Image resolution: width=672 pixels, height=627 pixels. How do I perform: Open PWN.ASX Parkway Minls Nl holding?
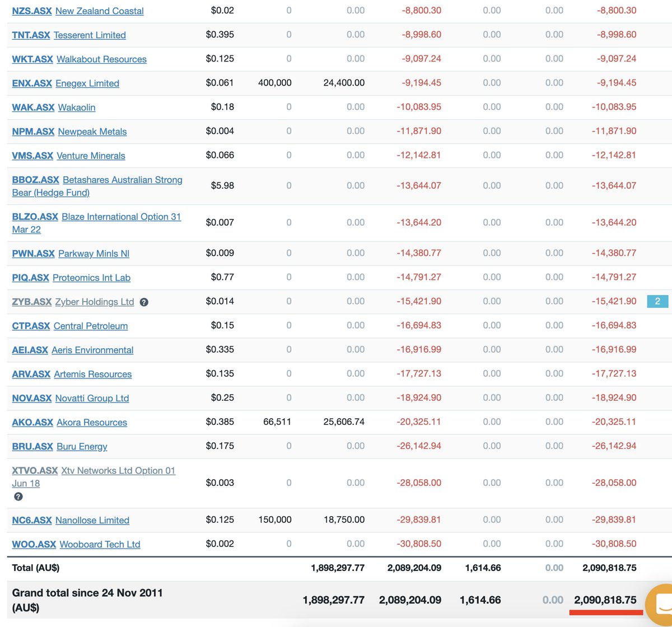(71, 253)
